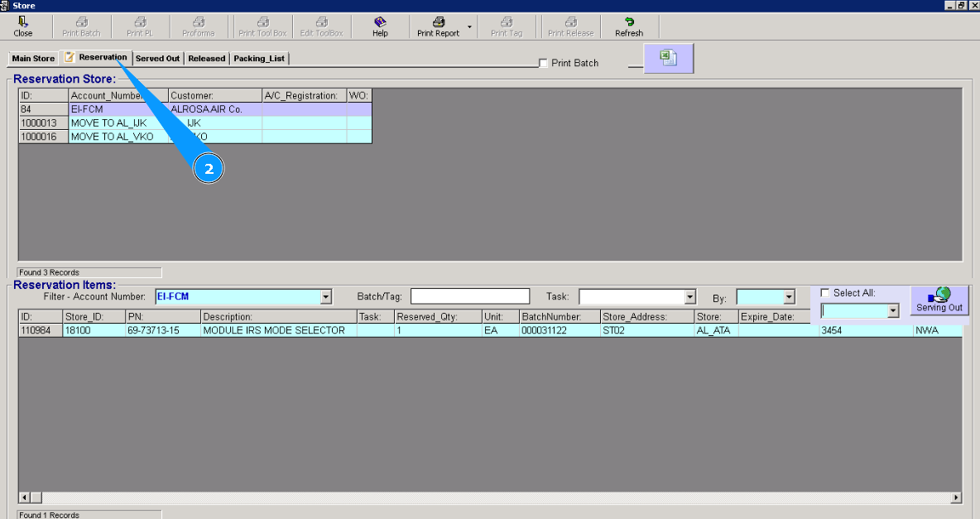Click store address ST02 cell
The image size is (980, 519).
[x=647, y=331]
